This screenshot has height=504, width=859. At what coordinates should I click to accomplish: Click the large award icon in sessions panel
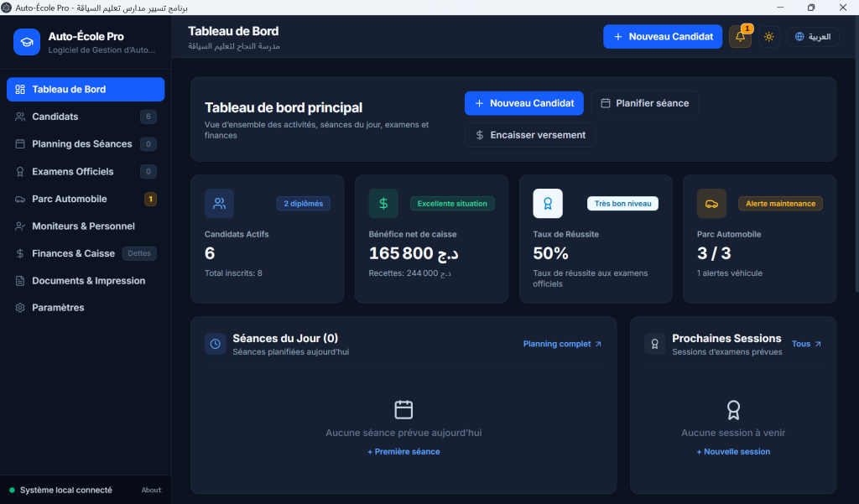tap(733, 410)
